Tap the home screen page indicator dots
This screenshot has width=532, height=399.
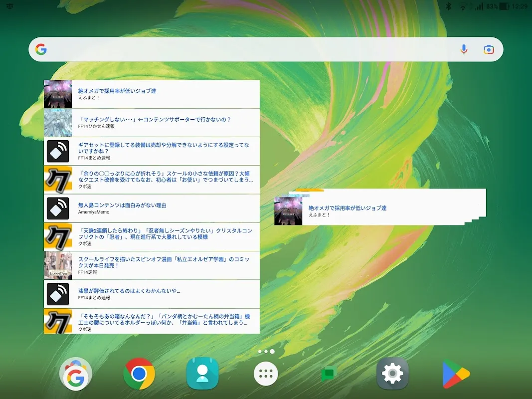tap(266, 351)
